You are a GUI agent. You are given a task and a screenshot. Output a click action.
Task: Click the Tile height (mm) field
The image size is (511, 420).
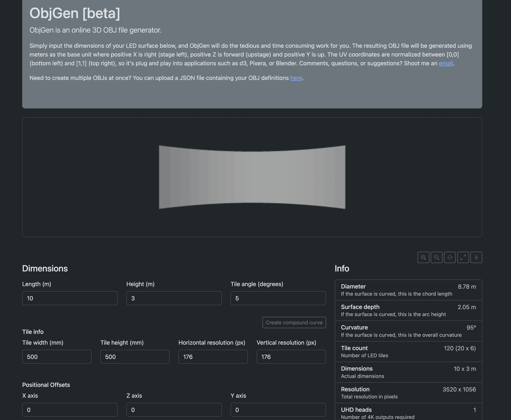pos(135,357)
